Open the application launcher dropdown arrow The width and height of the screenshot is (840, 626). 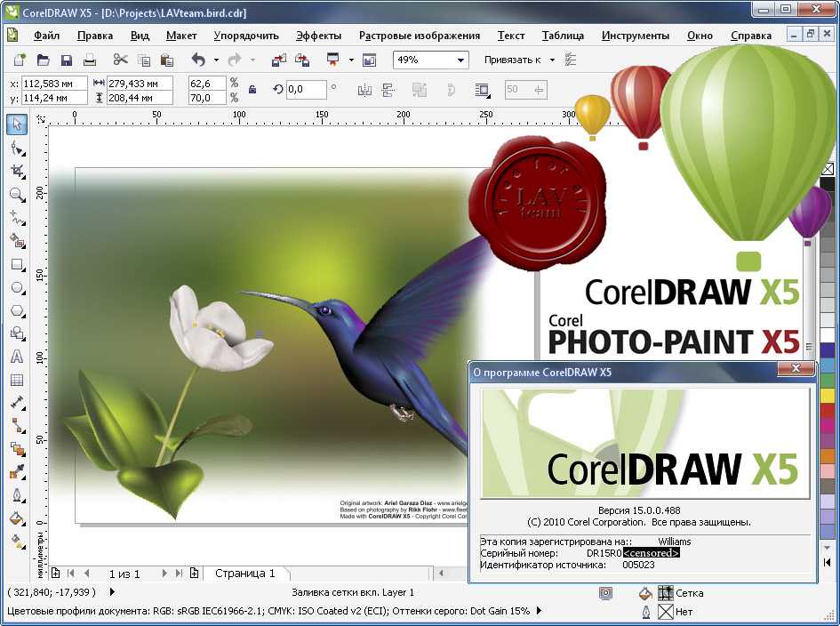[x=351, y=60]
